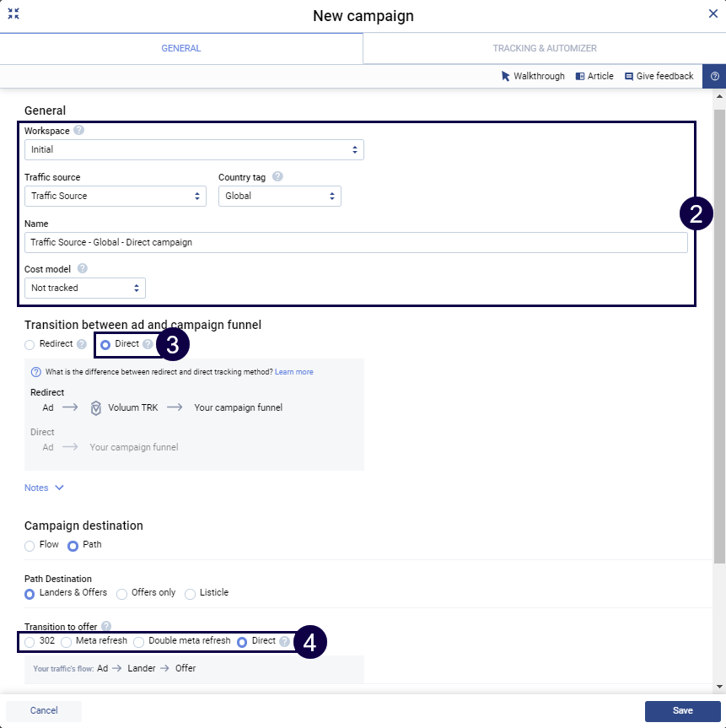The width and height of the screenshot is (726, 728).
Task: Select Flow as the campaign destination
Action: click(x=30, y=545)
